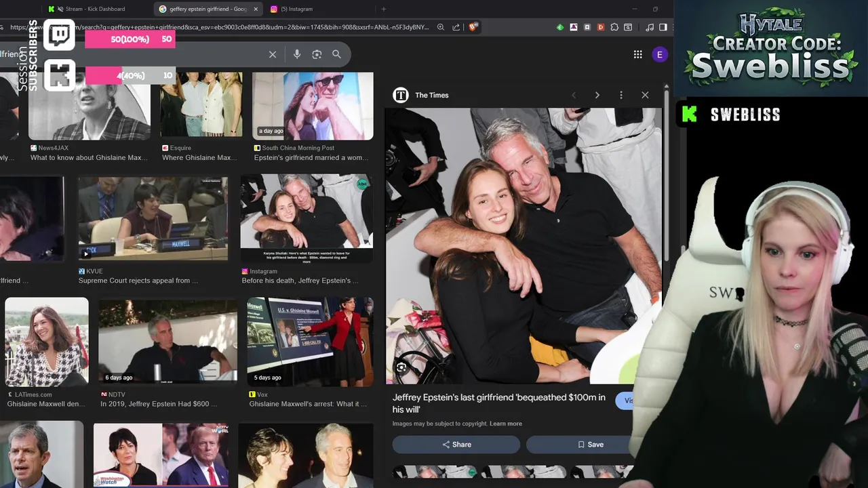Open Vox Ghislaine Maxwell's arrest image
The height and width of the screenshot is (488, 868).
310,342
